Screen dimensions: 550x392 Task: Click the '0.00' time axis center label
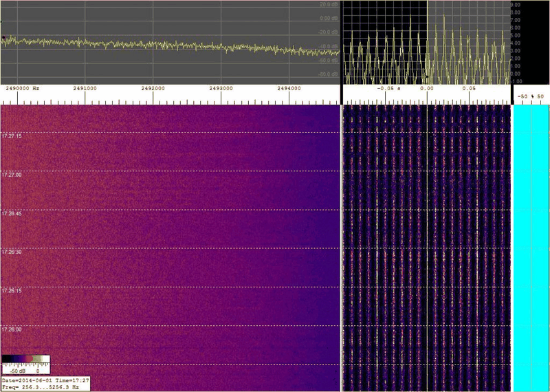click(427, 89)
